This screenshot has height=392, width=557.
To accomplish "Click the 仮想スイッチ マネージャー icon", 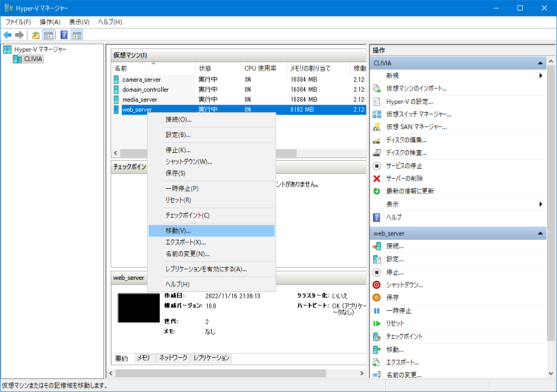I will click(x=377, y=114).
